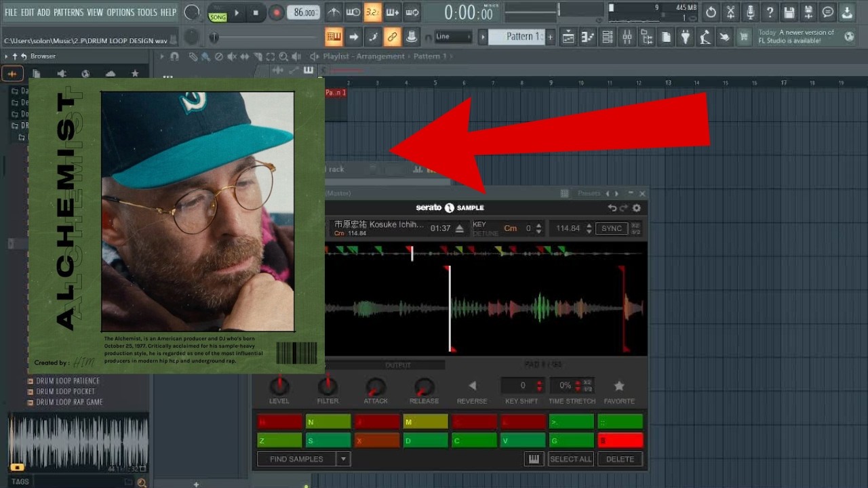The height and width of the screenshot is (488, 868).
Task: Adjust the Serato KEY stepper arrows
Action: pyautogui.click(x=540, y=228)
